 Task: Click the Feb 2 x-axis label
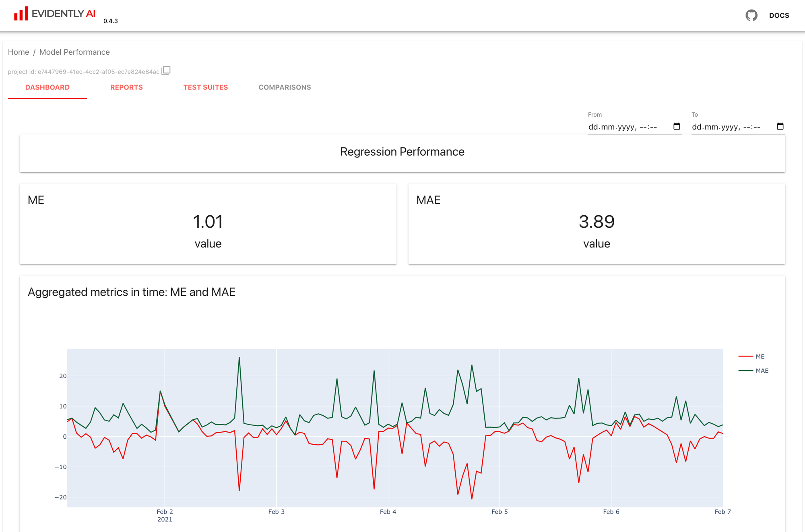165,512
